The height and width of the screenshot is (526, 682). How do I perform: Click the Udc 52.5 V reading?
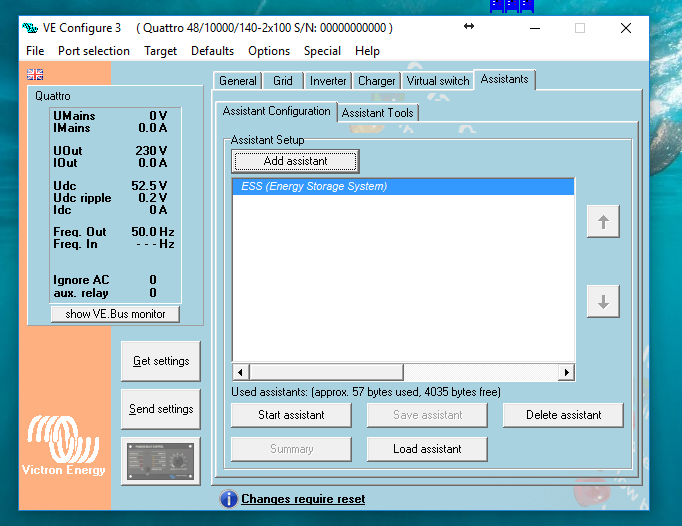[110, 186]
